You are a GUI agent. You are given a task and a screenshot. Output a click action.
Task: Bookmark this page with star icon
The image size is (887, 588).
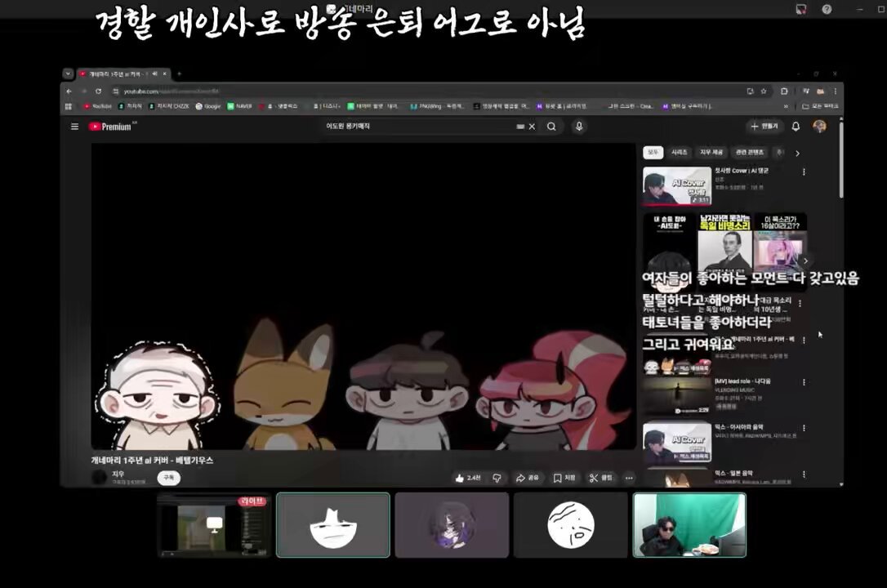pos(764,91)
